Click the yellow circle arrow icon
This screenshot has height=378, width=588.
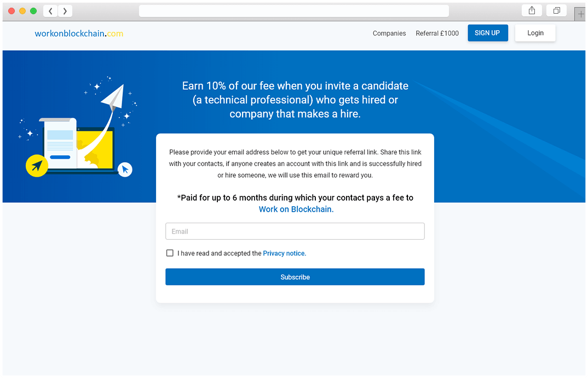[x=37, y=166]
